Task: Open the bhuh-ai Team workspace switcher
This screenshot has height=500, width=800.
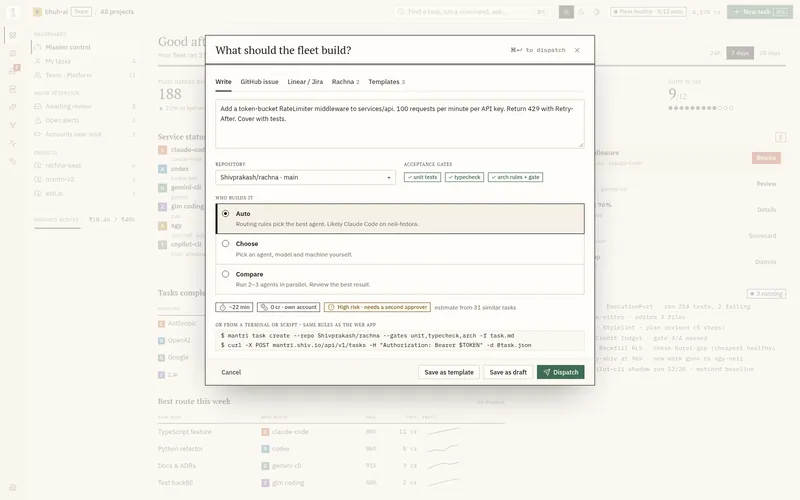Action: (x=63, y=12)
